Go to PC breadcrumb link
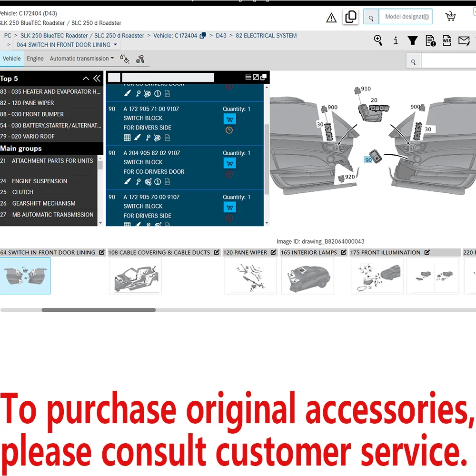The height and width of the screenshot is (476, 476). click(8, 36)
